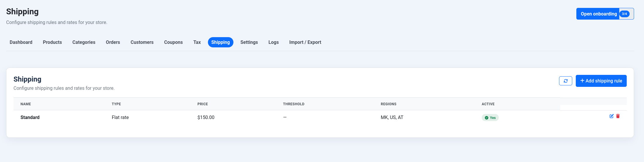
Task: Navigate to the Coupons tab
Action: [173, 42]
